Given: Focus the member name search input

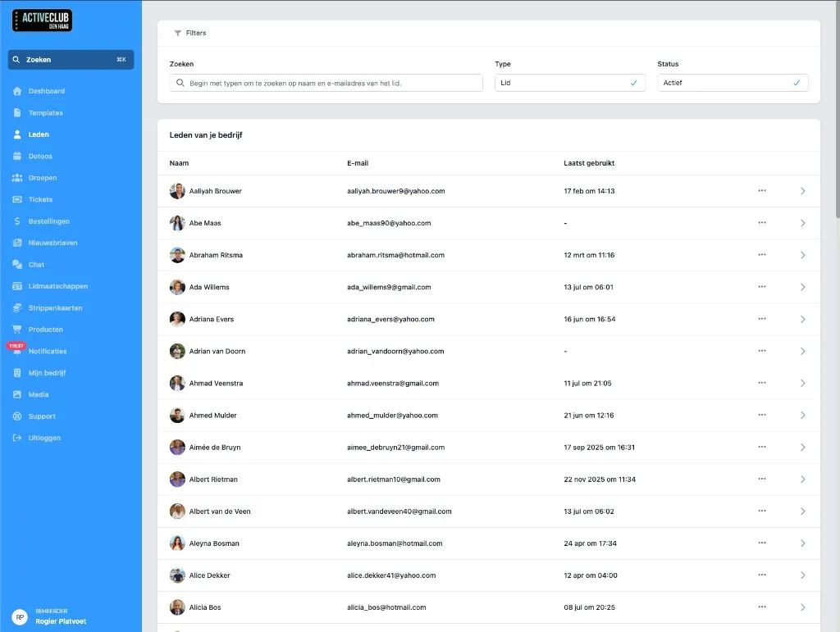Looking at the screenshot, I should pyautogui.click(x=326, y=83).
